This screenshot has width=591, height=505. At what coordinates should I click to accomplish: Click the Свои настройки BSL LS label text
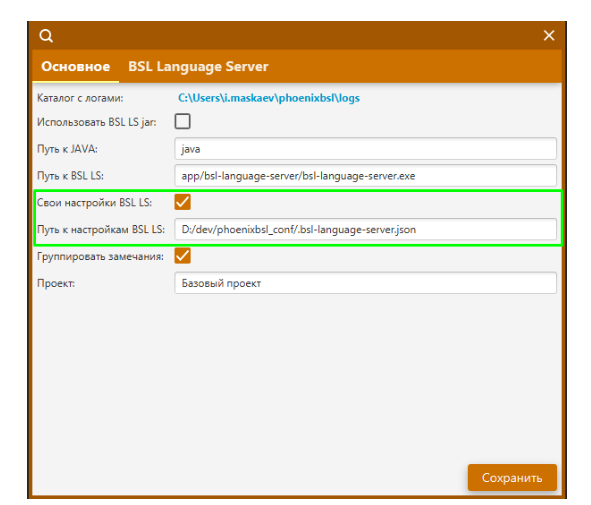[94, 203]
